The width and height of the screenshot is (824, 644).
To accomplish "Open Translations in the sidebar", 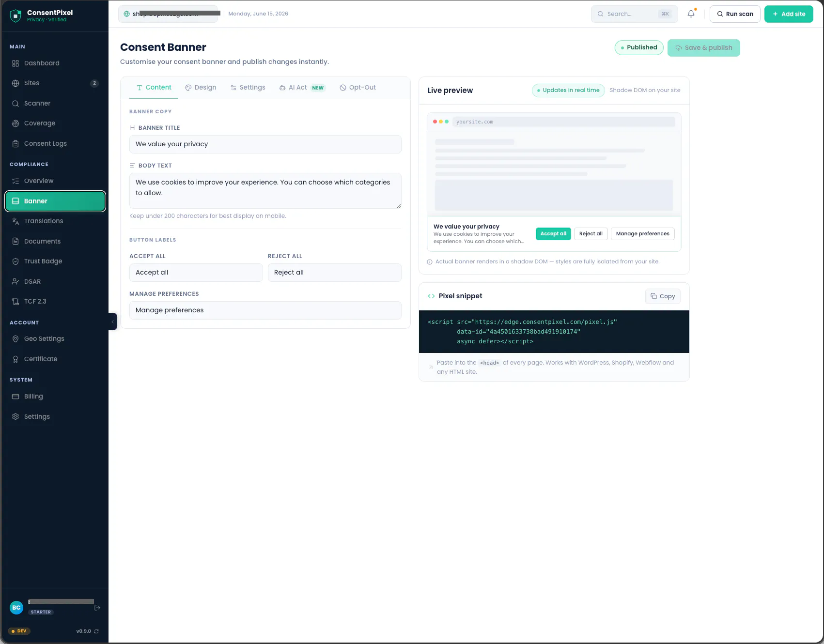I will (55, 221).
